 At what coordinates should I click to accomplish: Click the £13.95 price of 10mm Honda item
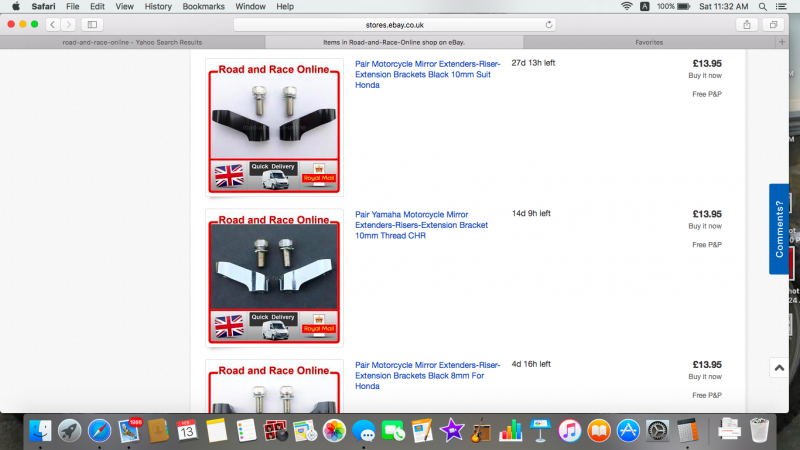(x=707, y=64)
